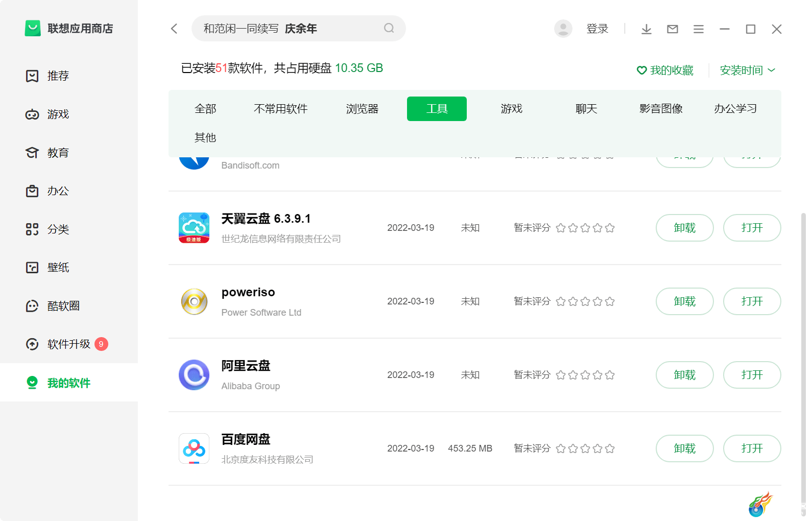
Task: Open the messages envelope icon
Action: pyautogui.click(x=673, y=29)
